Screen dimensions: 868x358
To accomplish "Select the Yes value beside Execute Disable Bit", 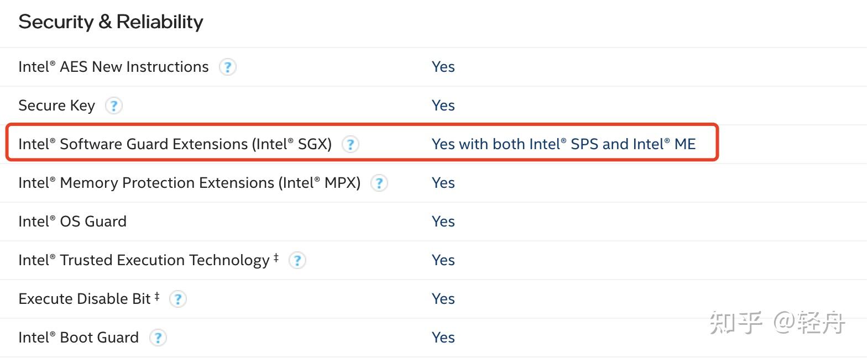I will (x=443, y=298).
